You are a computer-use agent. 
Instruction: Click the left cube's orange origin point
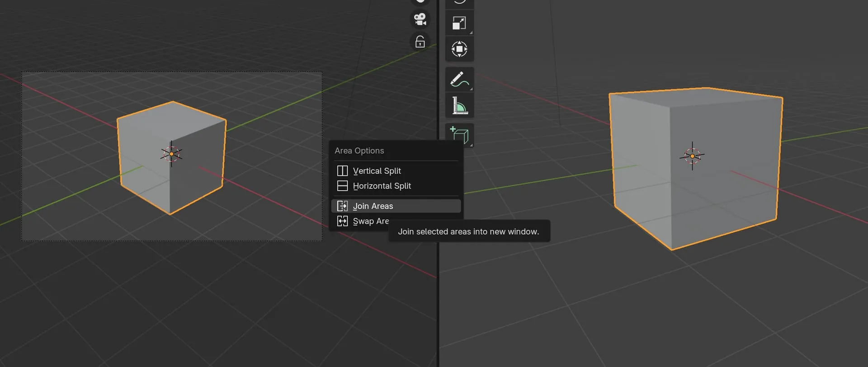pos(171,154)
